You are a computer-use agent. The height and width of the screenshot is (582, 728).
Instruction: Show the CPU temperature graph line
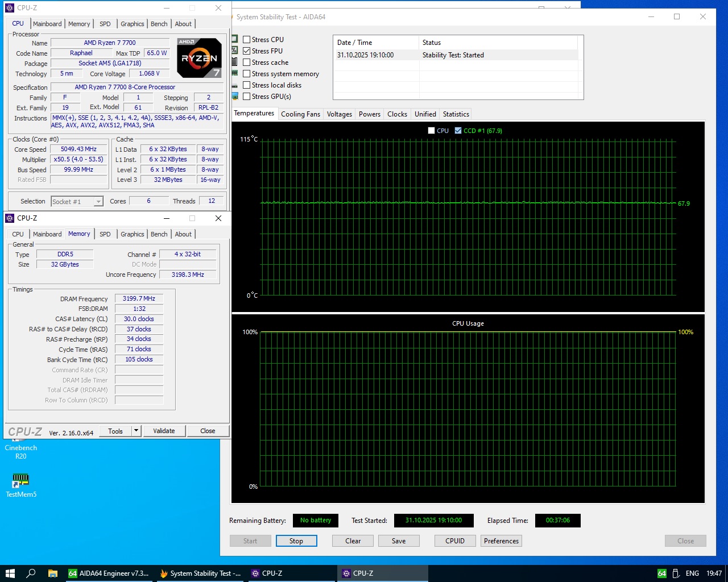coord(431,131)
